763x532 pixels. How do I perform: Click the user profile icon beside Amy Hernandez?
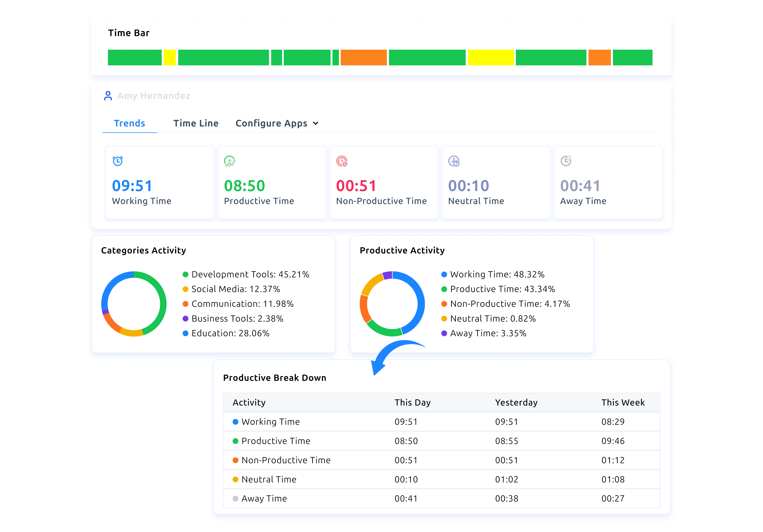pos(108,96)
